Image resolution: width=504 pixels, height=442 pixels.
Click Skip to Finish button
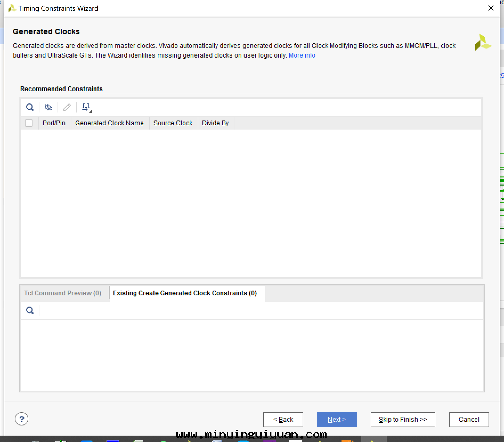(403, 420)
